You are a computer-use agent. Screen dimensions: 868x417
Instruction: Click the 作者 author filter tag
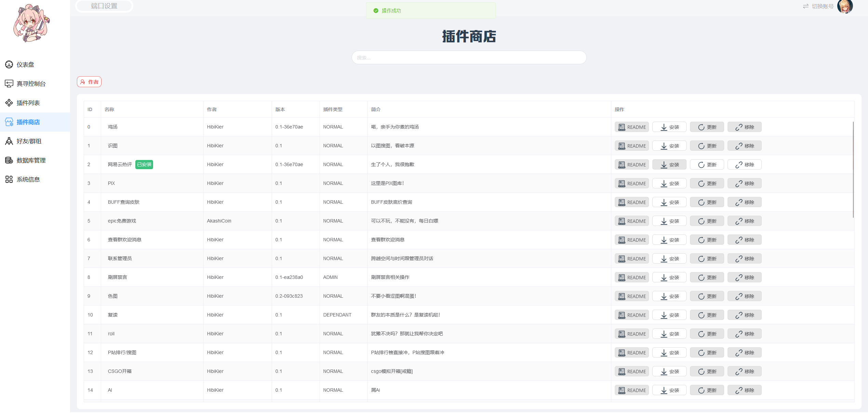(89, 82)
